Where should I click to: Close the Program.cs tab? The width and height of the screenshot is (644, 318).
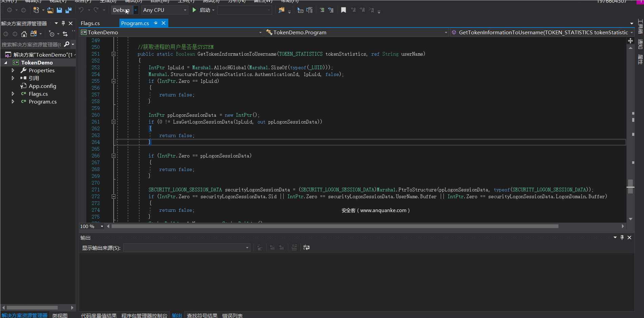pos(164,23)
